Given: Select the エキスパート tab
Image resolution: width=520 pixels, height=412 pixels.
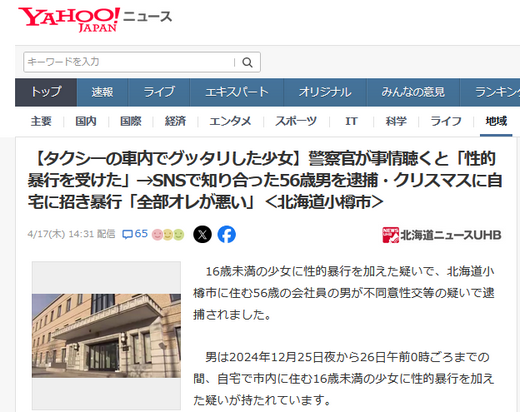Looking at the screenshot, I should click(x=237, y=92).
